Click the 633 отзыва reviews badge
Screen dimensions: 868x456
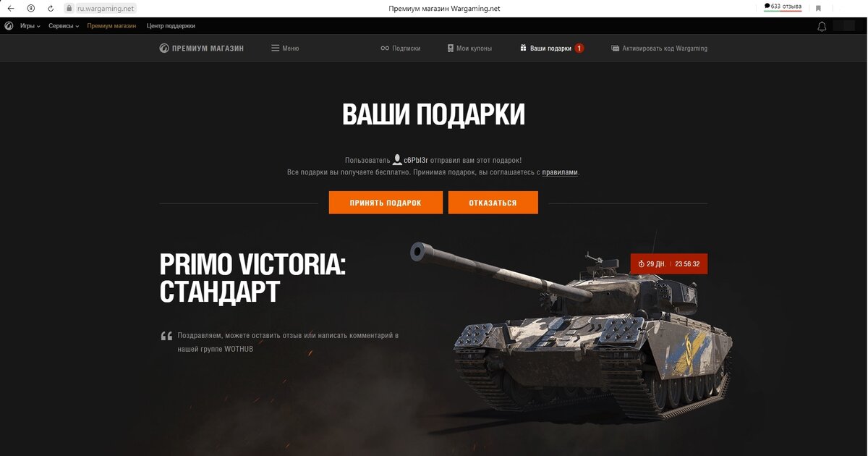point(783,7)
